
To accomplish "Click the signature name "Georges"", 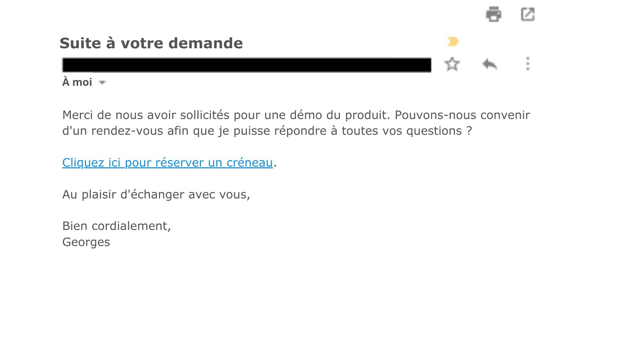I will [86, 242].
